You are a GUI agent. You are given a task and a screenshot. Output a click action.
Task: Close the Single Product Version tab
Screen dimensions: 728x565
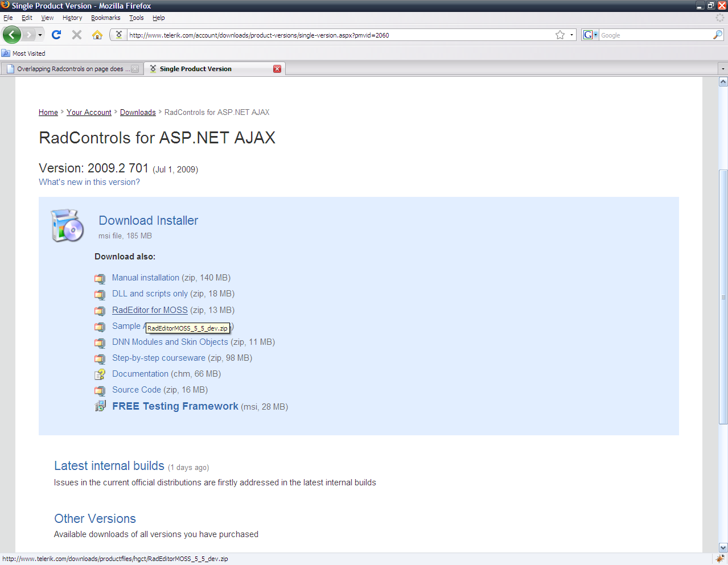click(x=277, y=69)
